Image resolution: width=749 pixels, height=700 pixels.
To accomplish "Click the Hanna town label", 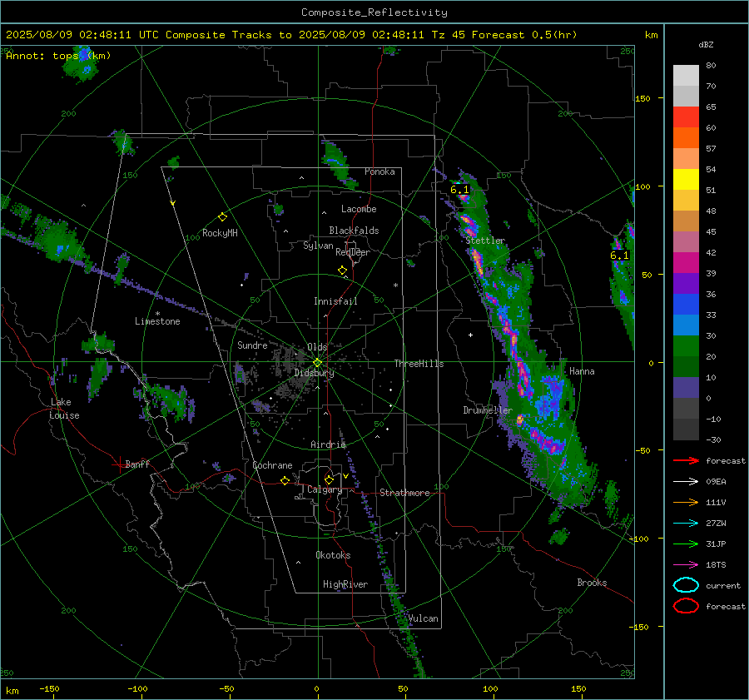I will pos(582,371).
